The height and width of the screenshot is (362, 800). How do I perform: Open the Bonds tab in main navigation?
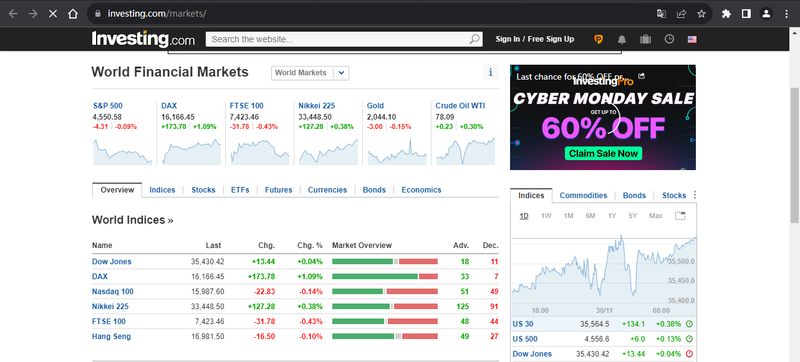tap(374, 190)
